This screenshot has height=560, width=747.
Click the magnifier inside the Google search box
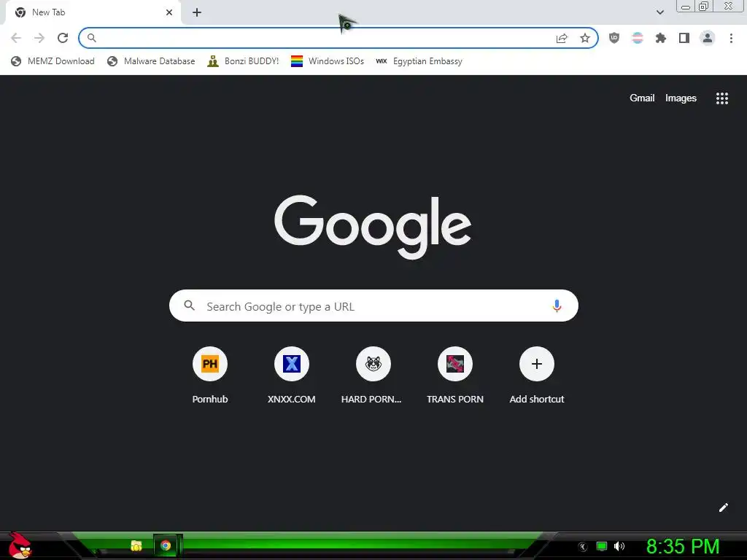click(189, 306)
